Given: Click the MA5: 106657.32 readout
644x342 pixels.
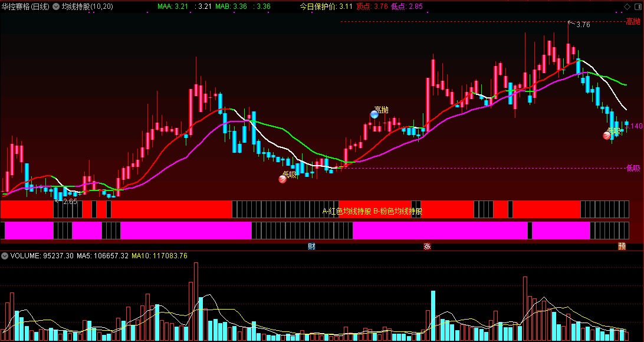Looking at the screenshot, I should (x=103, y=256).
